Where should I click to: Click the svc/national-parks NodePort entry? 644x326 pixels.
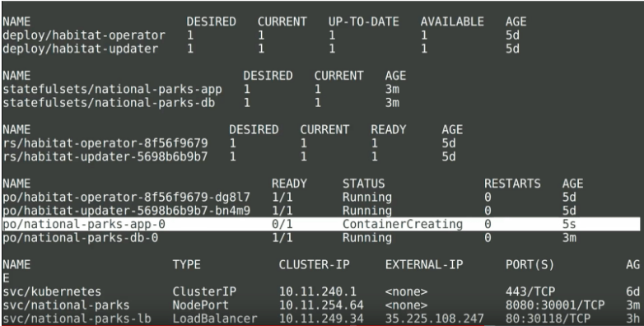pyautogui.click(x=66, y=305)
